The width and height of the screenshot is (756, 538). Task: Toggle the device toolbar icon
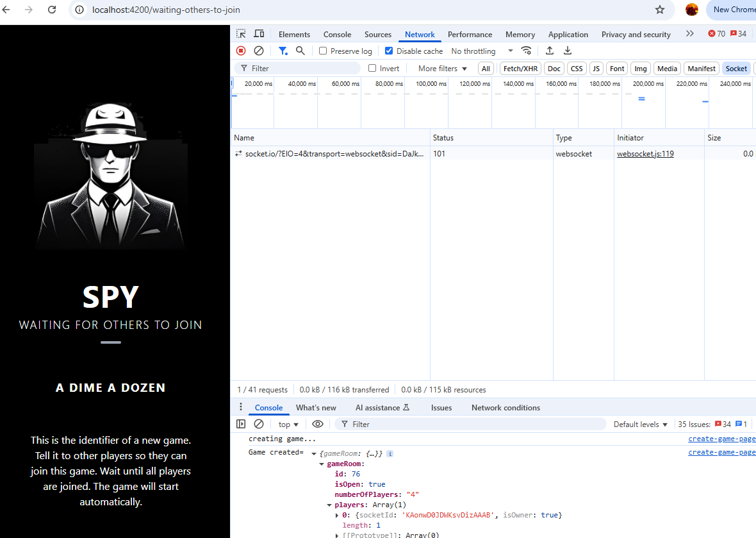coord(259,34)
